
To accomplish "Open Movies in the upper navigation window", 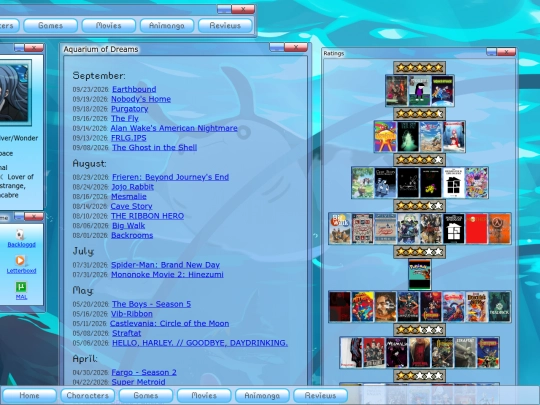I will [x=108, y=25].
